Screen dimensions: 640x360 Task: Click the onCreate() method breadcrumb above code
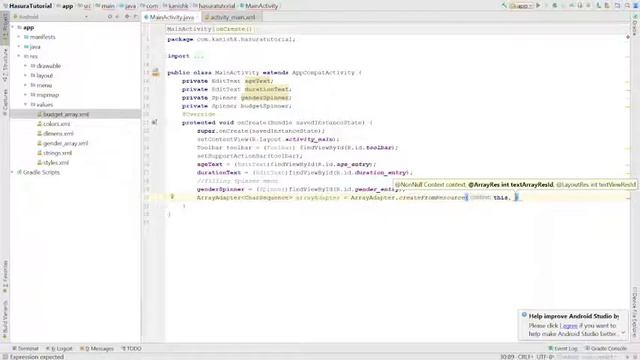click(x=234, y=29)
